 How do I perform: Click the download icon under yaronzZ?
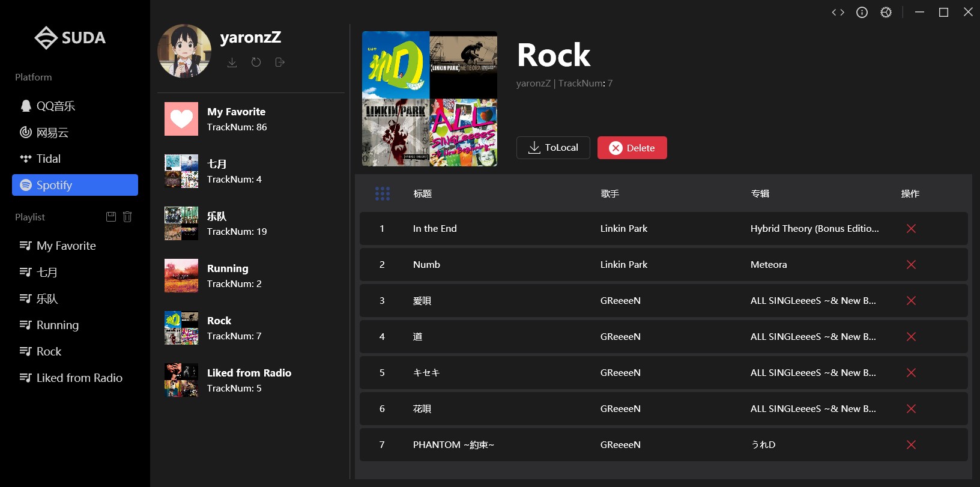[x=232, y=62]
